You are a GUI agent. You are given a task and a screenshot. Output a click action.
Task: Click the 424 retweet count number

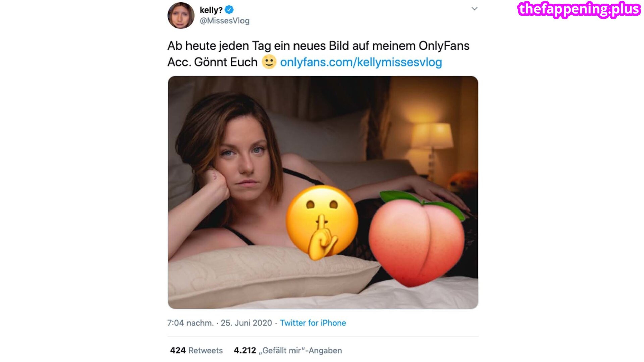(x=178, y=350)
